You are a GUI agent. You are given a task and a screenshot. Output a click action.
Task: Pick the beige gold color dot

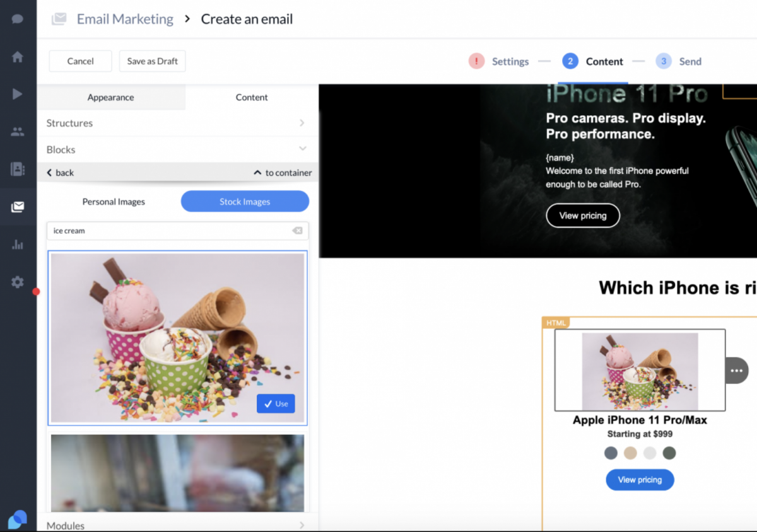coord(630,453)
